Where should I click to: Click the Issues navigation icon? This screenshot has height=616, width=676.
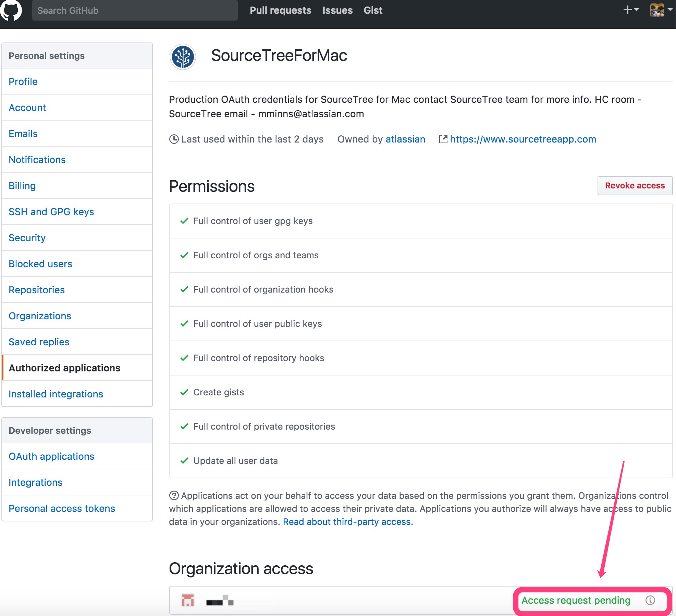tap(337, 10)
